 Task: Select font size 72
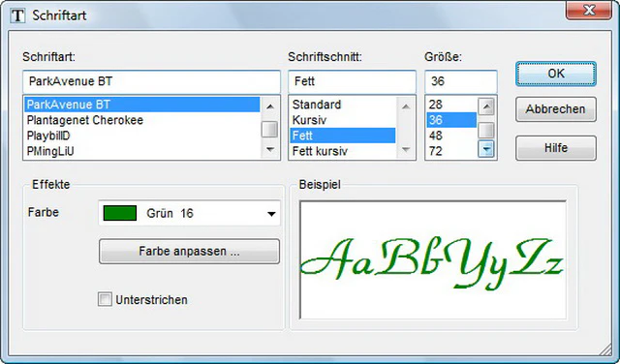(x=451, y=151)
